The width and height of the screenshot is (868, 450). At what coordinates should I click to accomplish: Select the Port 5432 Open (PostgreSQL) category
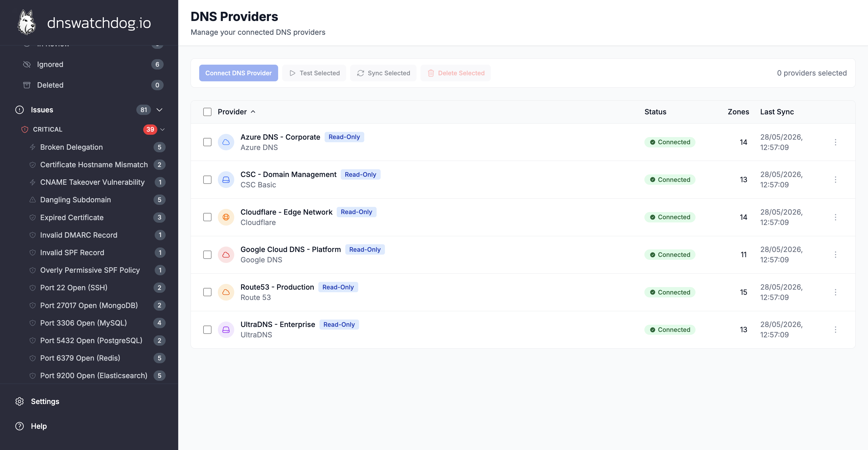[x=97, y=341]
